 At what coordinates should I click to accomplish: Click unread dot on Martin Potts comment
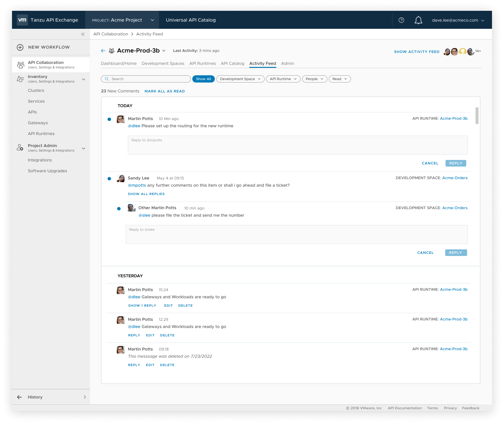coord(109,119)
